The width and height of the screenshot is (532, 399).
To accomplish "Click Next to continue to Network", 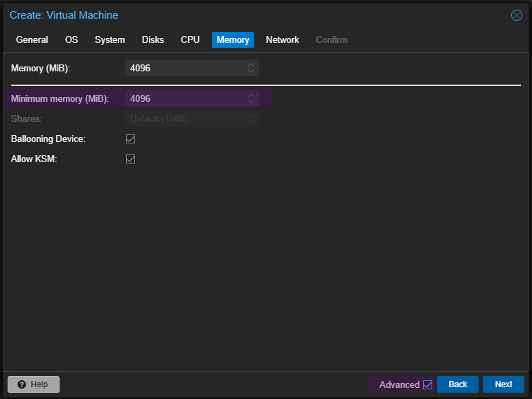I will click(x=504, y=384).
